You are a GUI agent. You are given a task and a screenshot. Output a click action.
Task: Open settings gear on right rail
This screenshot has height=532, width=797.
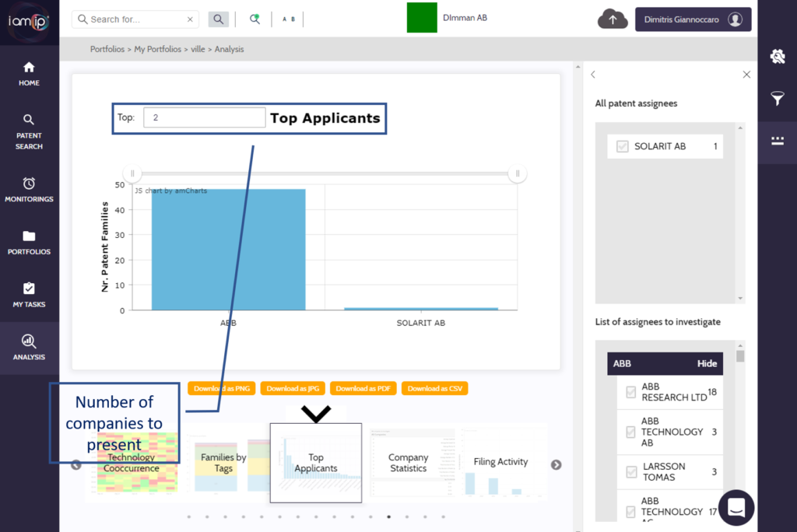[778, 56]
